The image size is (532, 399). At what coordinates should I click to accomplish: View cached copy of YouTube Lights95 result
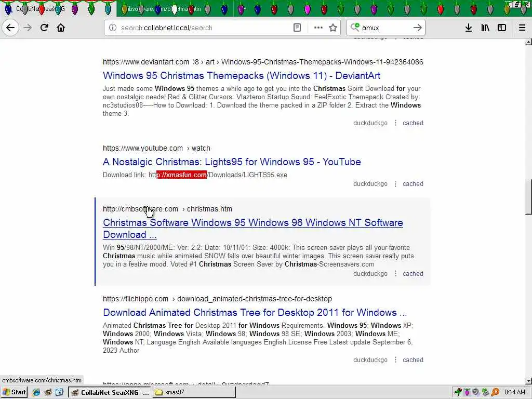tap(413, 183)
